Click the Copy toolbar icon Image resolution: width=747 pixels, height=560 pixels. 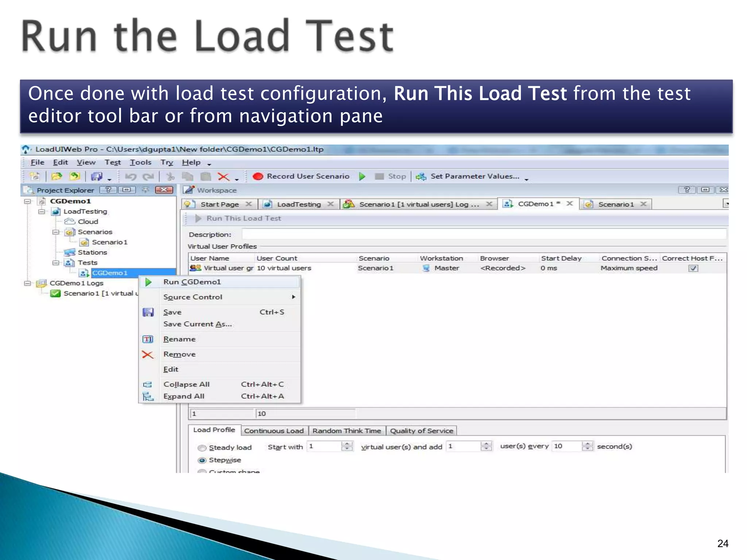point(187,177)
